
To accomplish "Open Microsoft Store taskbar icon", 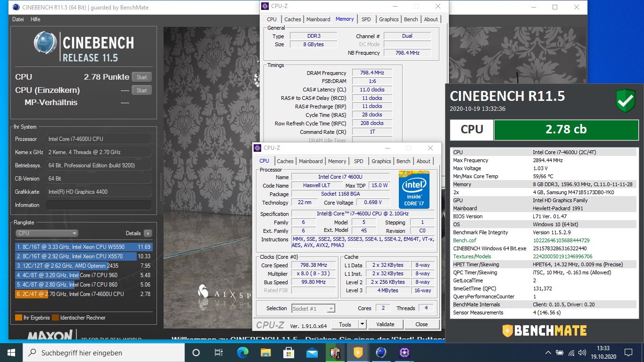I will [289, 352].
